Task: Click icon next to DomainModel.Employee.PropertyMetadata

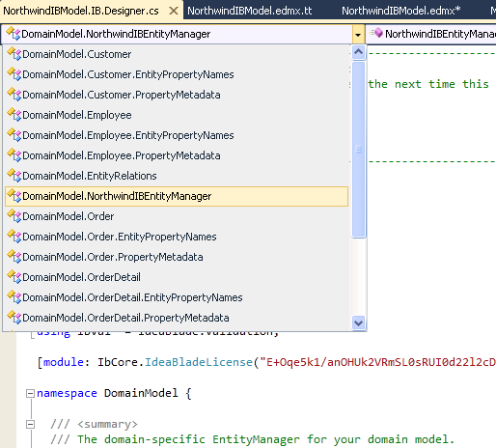Action: 14,154
